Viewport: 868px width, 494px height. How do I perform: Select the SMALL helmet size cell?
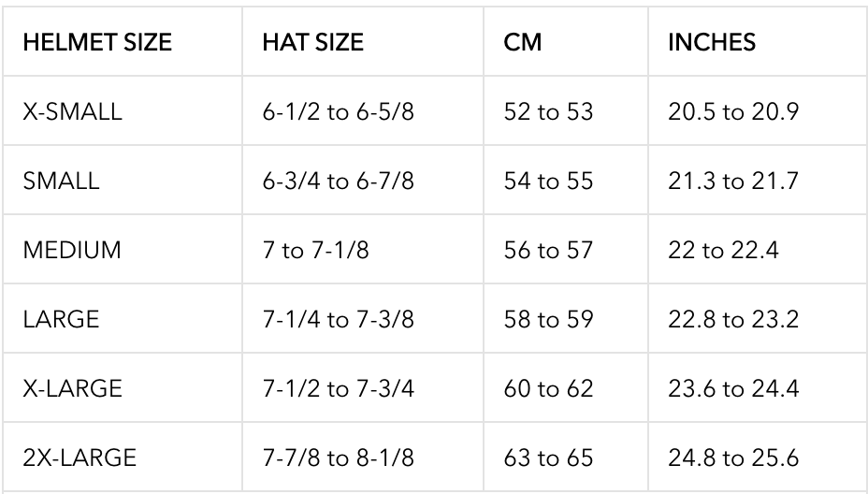(123, 180)
